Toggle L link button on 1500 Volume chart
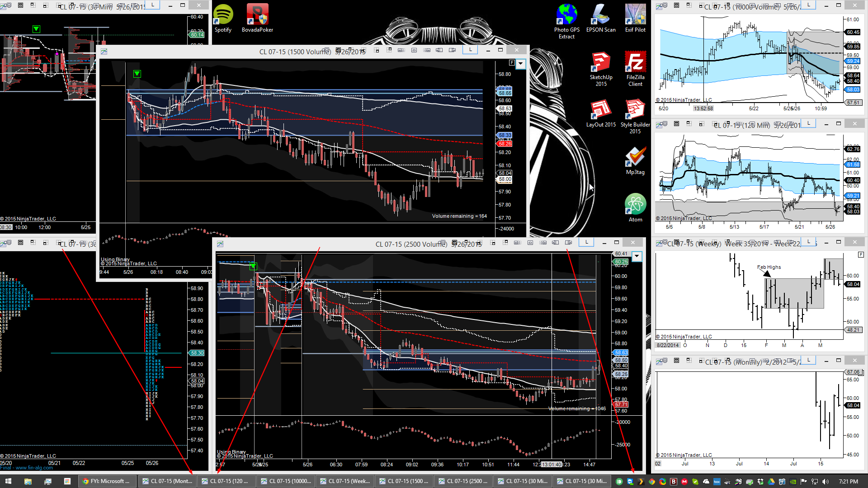868x488 pixels. point(470,50)
